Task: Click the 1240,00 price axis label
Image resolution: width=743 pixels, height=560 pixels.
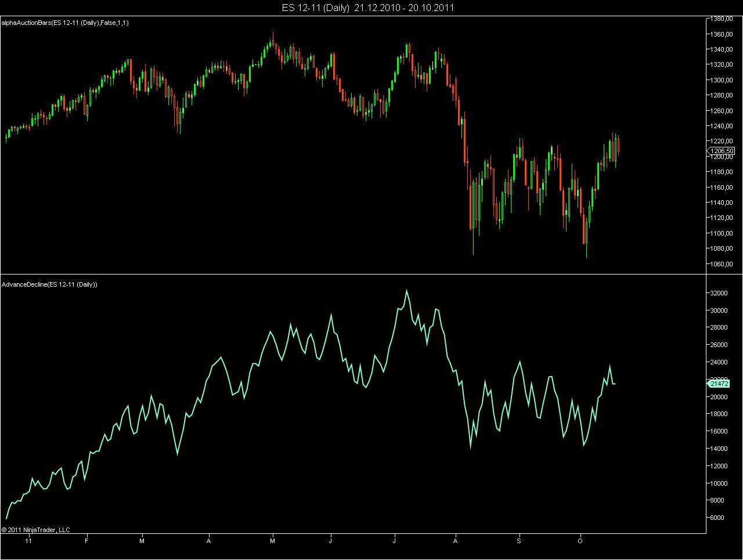Action: click(722, 126)
